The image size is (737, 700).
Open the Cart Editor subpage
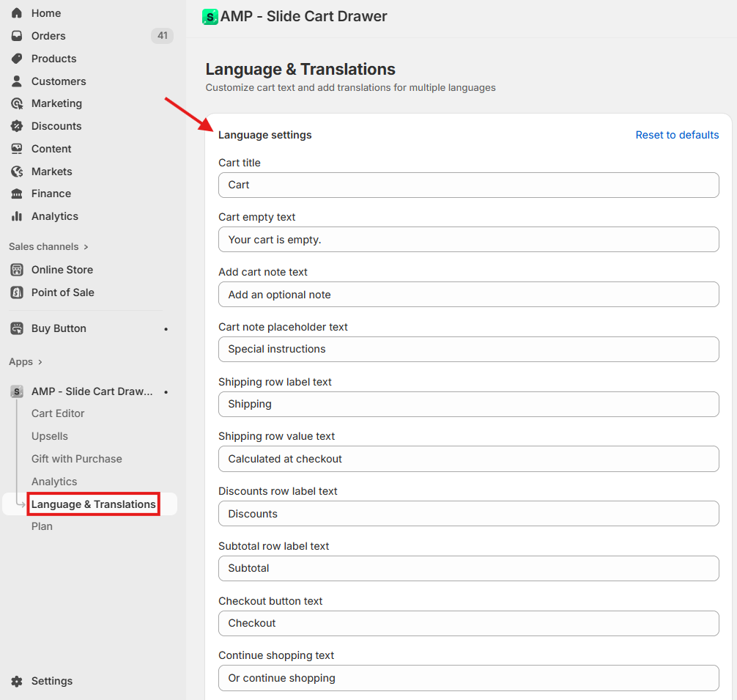(58, 413)
